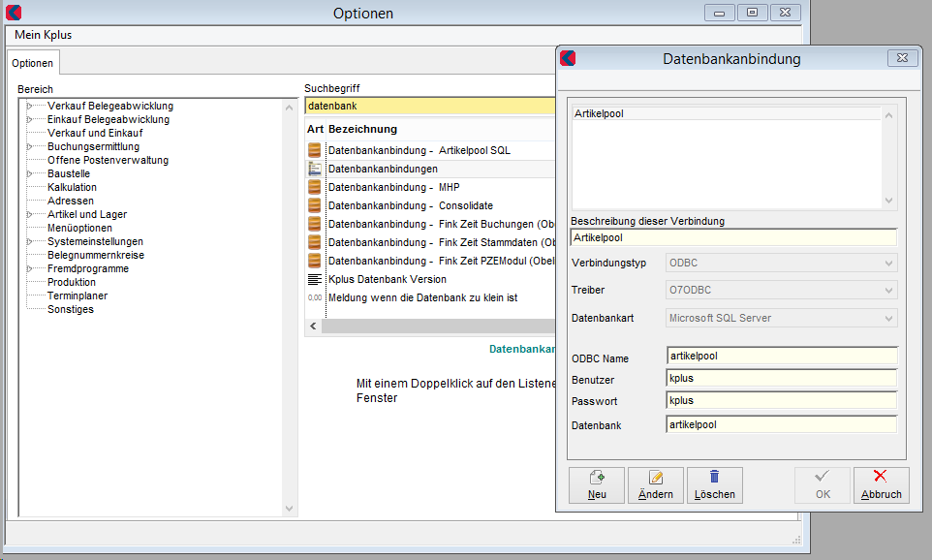Image resolution: width=932 pixels, height=560 pixels.
Task: Open the Treiber dropdown
Action: (x=782, y=290)
